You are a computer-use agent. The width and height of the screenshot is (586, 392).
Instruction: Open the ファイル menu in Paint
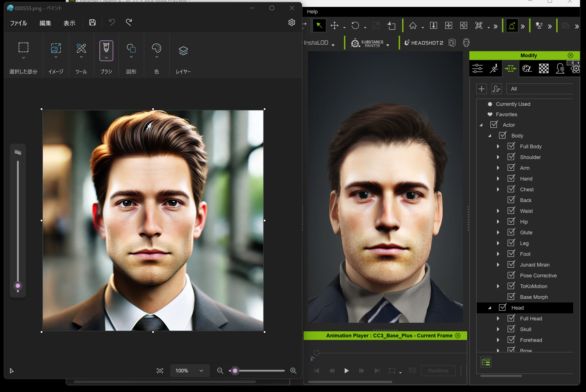click(x=18, y=23)
